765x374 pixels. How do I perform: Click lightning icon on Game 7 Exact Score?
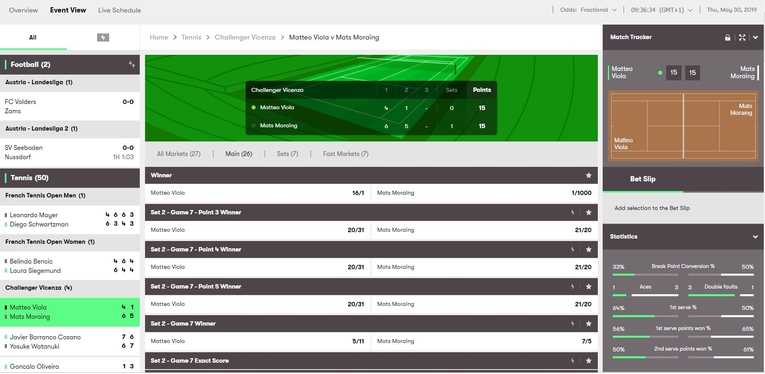tap(573, 361)
